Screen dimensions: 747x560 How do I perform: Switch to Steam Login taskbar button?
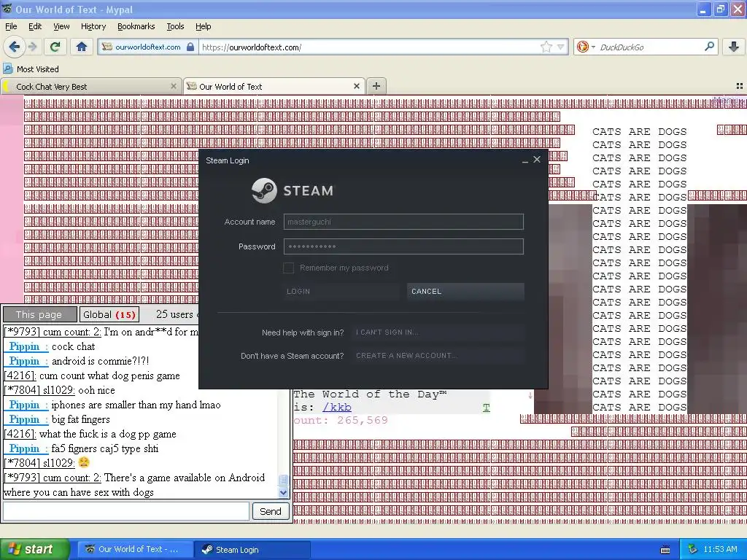(252, 549)
